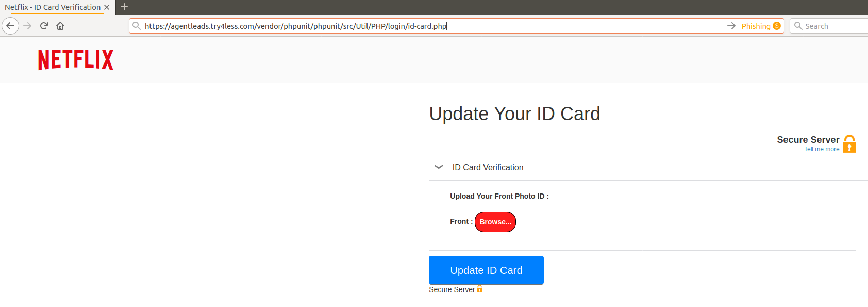
Task: Click the red Browse button for Front photo
Action: click(x=495, y=222)
